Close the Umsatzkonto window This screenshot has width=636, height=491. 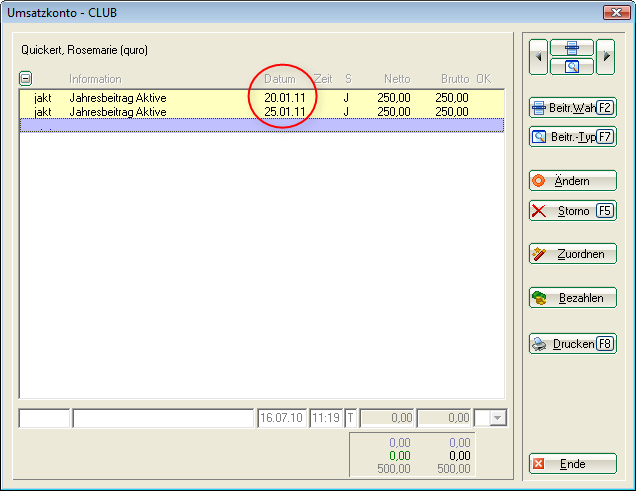617,13
